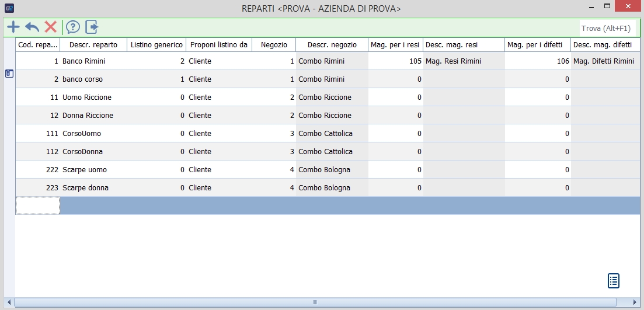The image size is (644, 310).
Task: Click the Mag. per i difetti column header
Action: coord(538,45)
